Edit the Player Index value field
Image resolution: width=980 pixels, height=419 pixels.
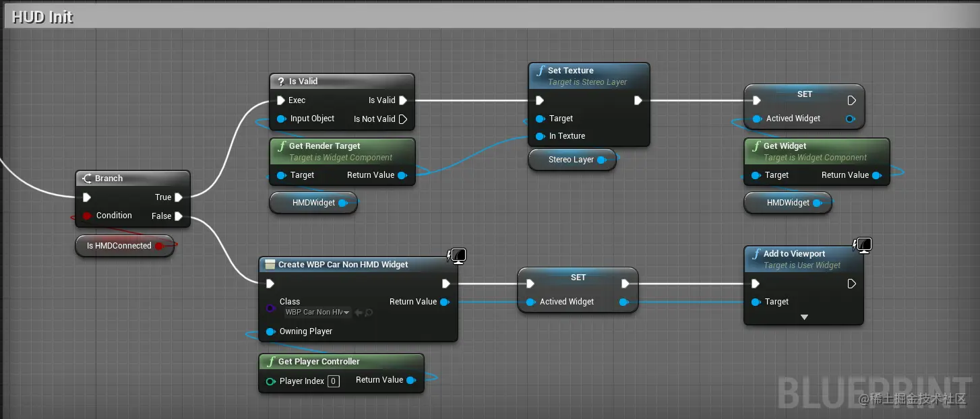click(333, 381)
